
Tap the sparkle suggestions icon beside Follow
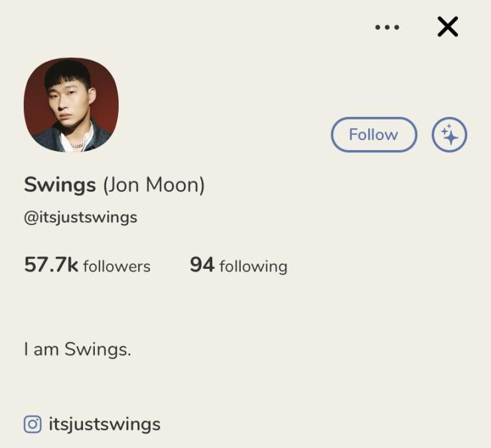pos(449,135)
